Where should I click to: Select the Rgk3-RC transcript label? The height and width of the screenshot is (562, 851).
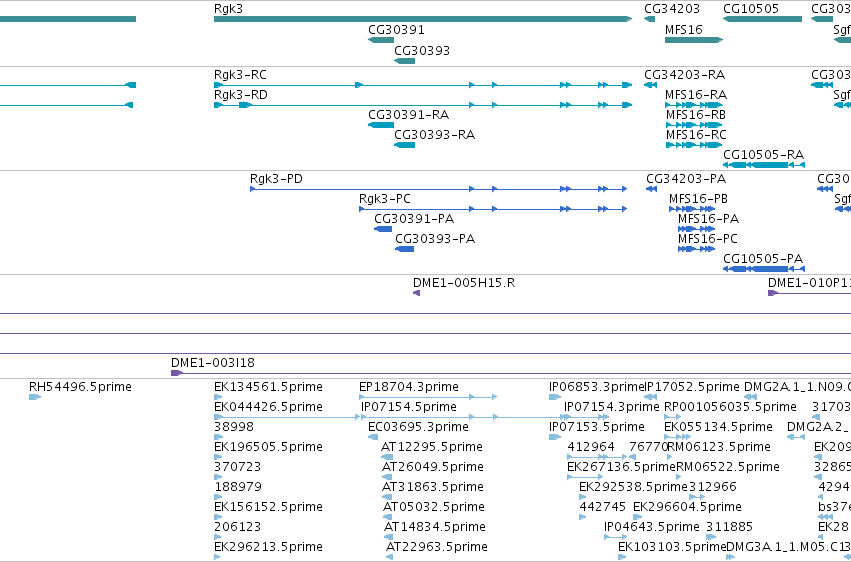click(240, 75)
